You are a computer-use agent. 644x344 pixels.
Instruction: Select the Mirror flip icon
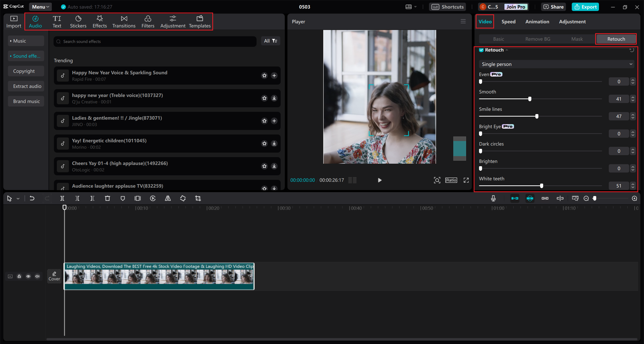(x=168, y=198)
